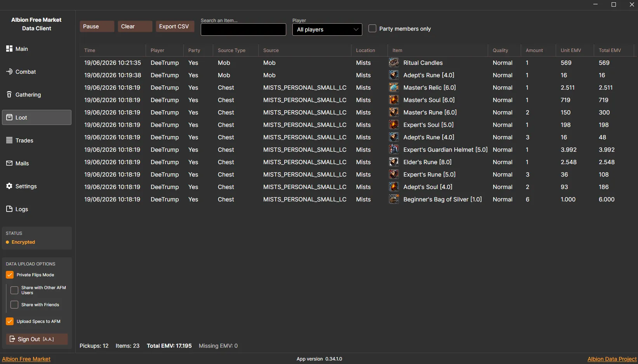Enable Share with Other AFM Users
638x364 pixels.
[x=14, y=290]
